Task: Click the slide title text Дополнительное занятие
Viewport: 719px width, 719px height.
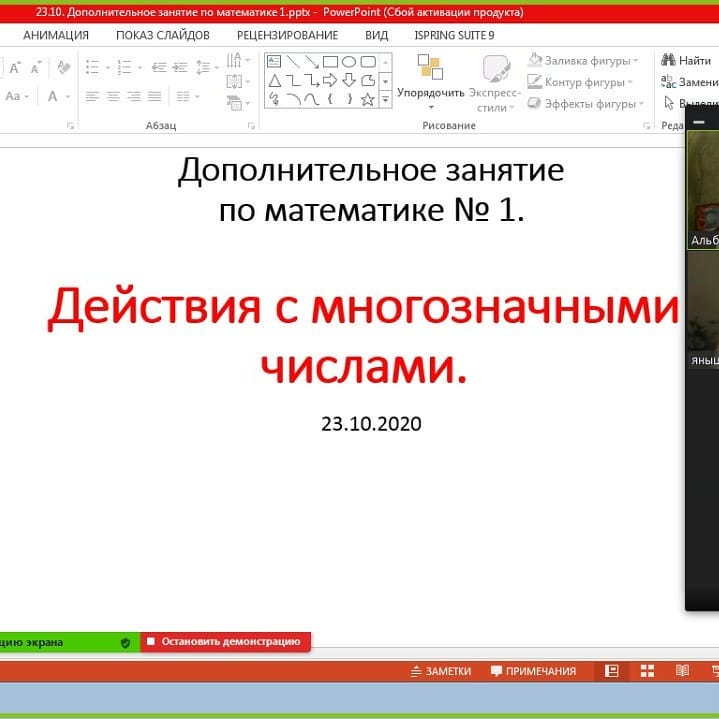Action: tap(370, 170)
